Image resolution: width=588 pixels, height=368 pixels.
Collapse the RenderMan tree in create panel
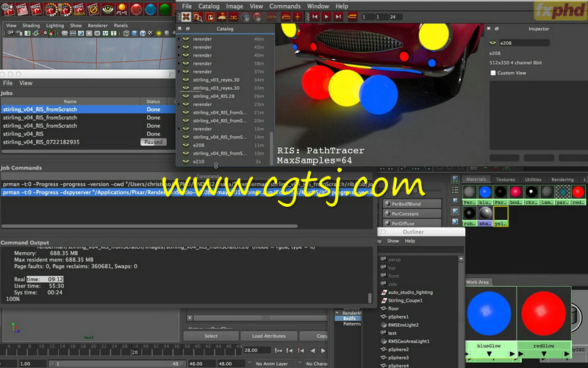(337, 313)
